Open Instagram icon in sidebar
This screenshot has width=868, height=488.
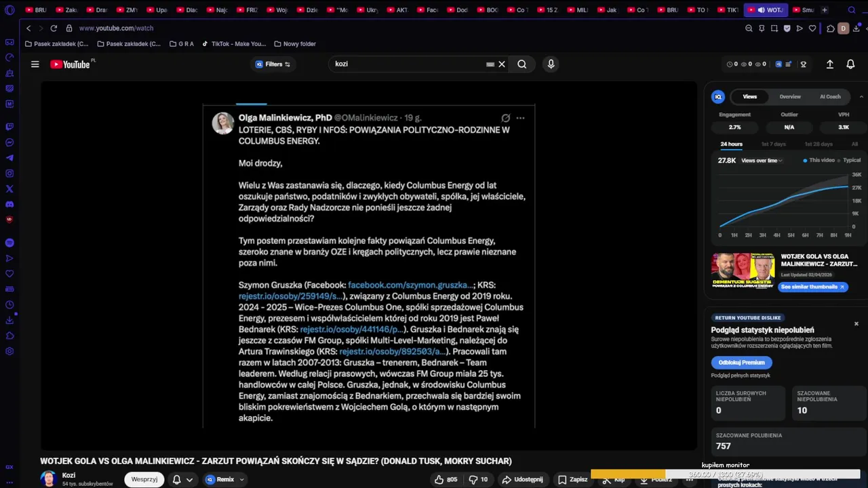[x=9, y=174]
